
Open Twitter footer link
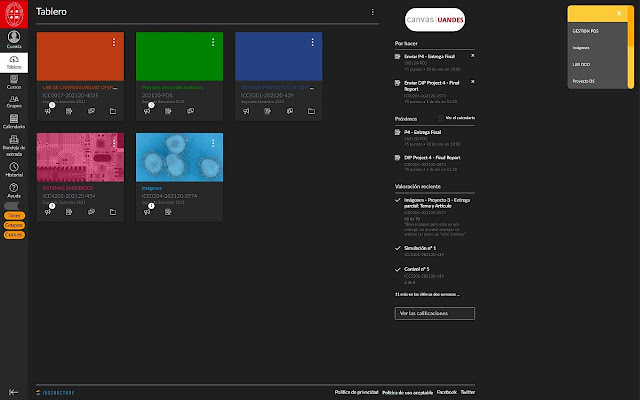468,392
